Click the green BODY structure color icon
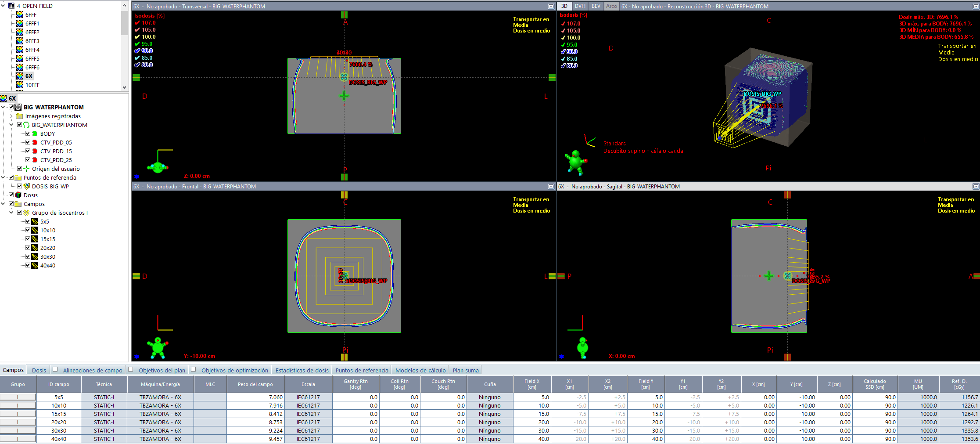 pyautogui.click(x=35, y=134)
